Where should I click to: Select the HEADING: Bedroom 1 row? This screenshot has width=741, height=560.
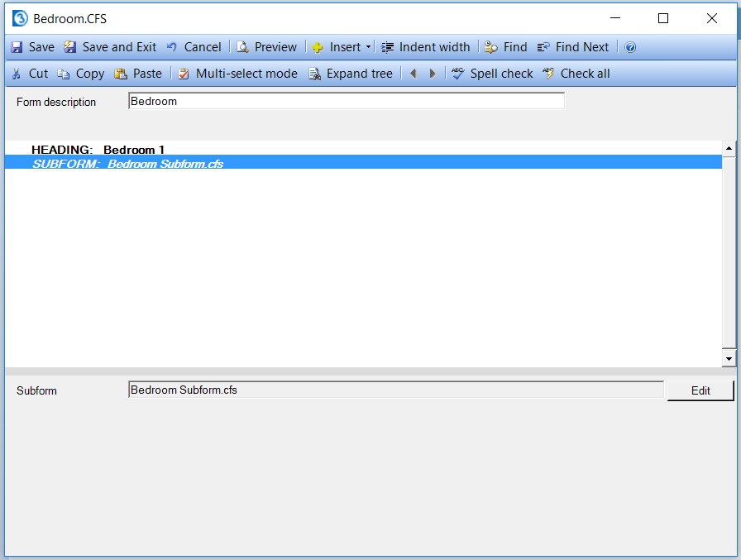[363, 150]
